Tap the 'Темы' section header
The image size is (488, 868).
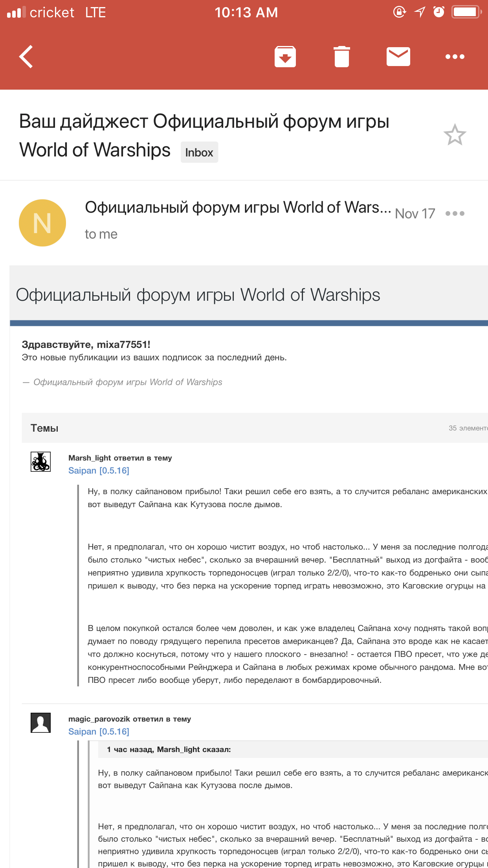tap(44, 428)
